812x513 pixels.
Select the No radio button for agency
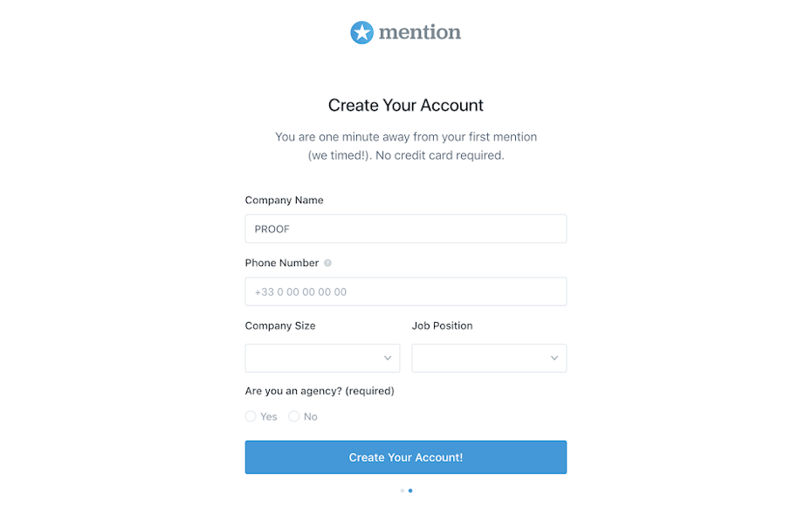294,416
